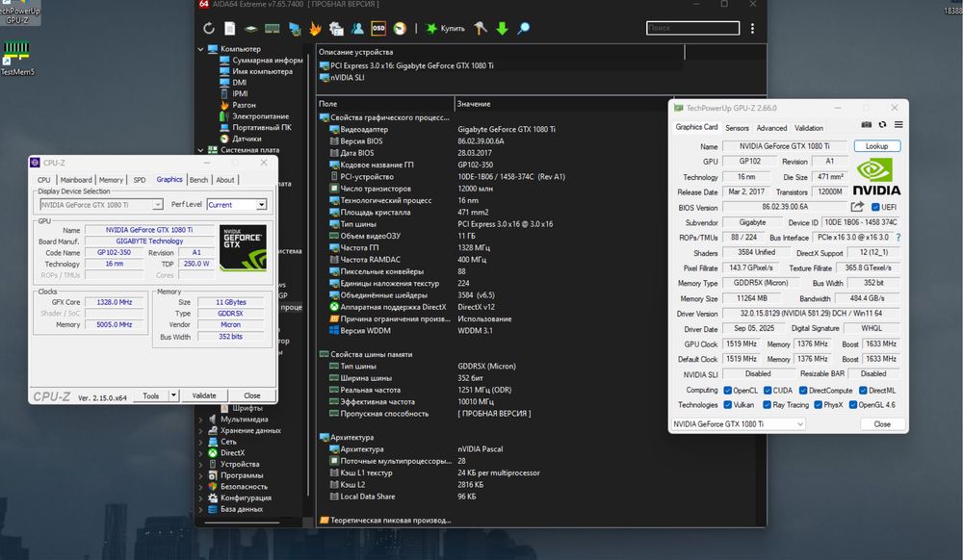Switch to the Validation tab in GPU-Z
963x560 pixels.
pos(809,128)
